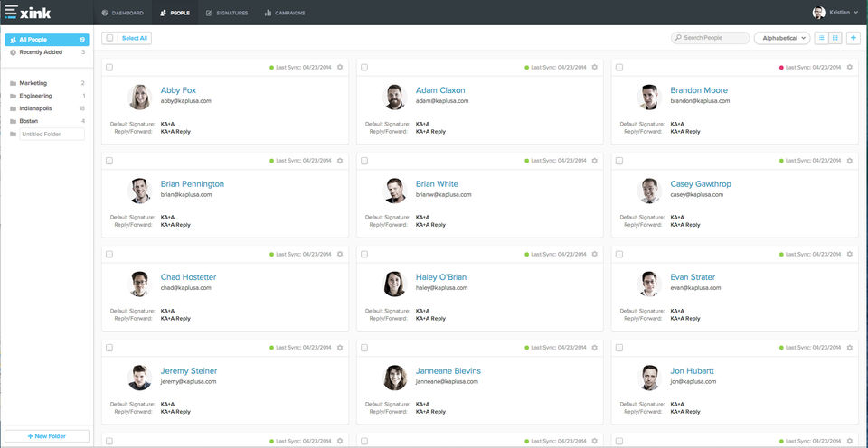The height and width of the screenshot is (448, 868).
Task: Click Haley O'Brian's profile photo
Action: [395, 285]
